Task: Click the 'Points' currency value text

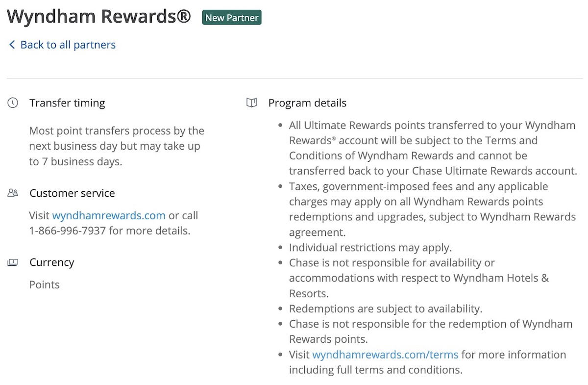Action: tap(44, 285)
